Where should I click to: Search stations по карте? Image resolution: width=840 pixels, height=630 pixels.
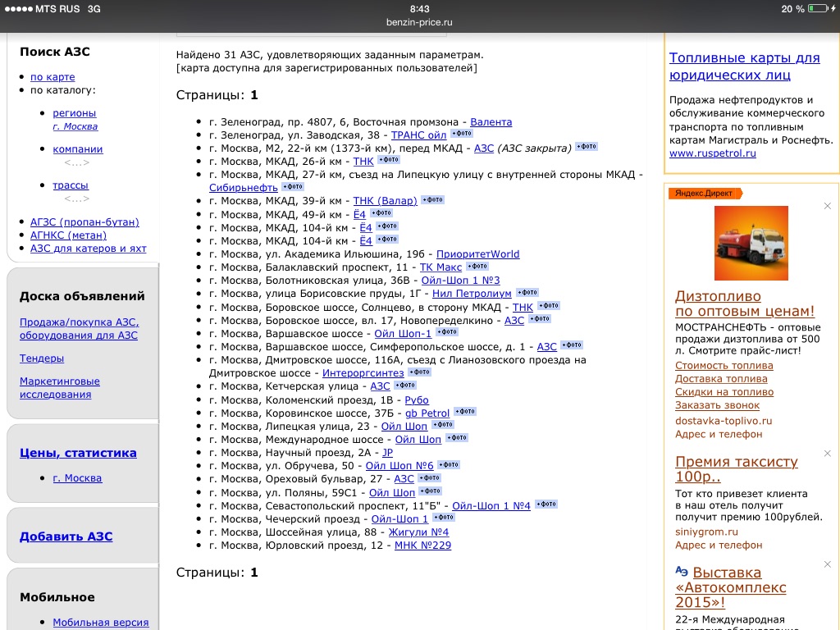click(52, 77)
